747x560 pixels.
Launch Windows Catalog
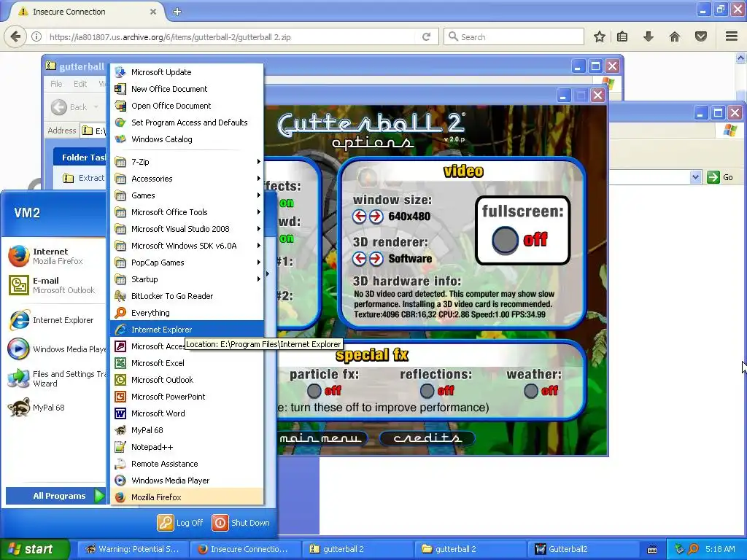[187, 139]
